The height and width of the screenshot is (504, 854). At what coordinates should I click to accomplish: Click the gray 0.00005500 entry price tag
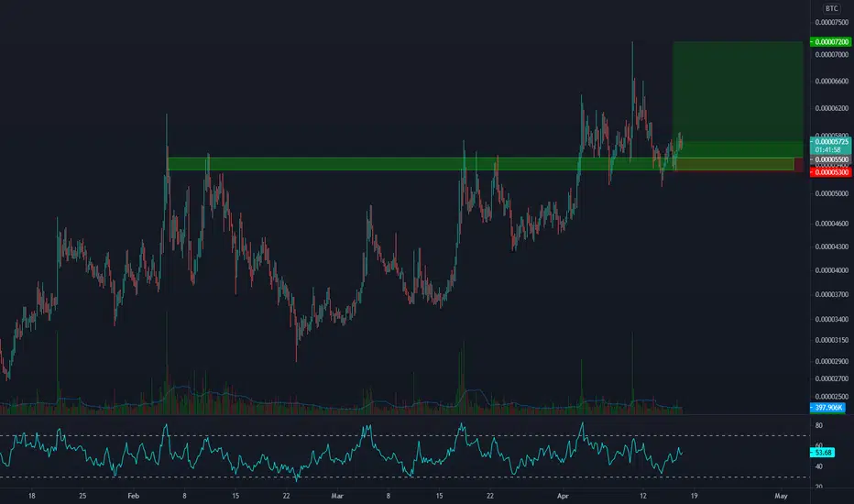[830, 159]
